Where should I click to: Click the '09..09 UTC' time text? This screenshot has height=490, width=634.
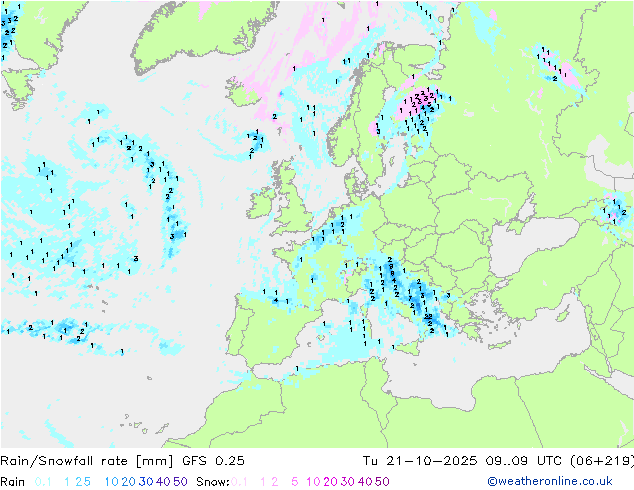(x=522, y=461)
